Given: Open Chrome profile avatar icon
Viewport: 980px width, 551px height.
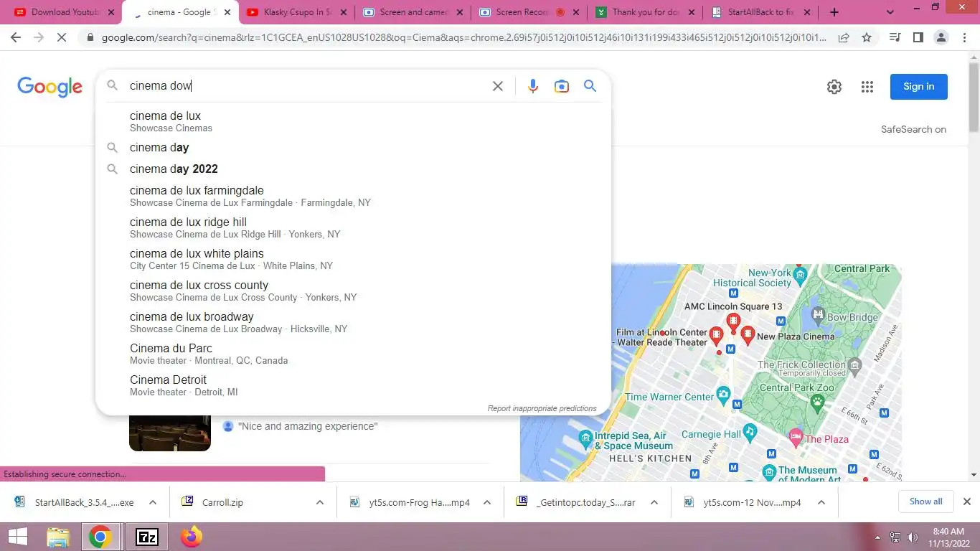Looking at the screenshot, I should pos(942,37).
